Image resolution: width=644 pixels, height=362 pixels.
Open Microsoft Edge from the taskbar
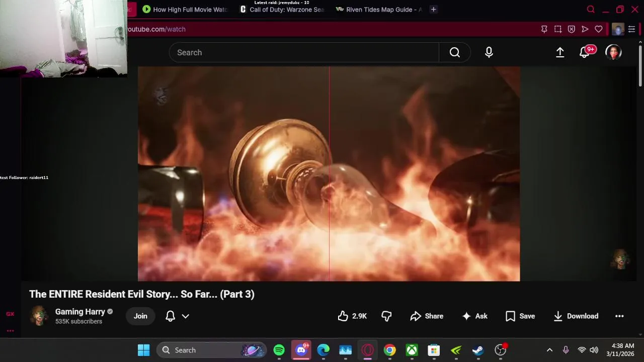(324, 350)
